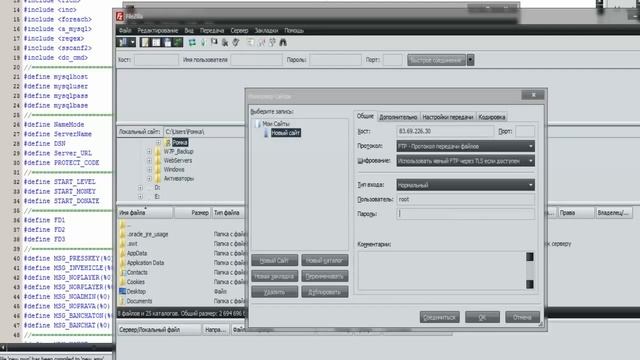Image resolution: width=640 pixels, height=360 pixels.
Task: Click the Соединиться button
Action: pyautogui.click(x=440, y=317)
